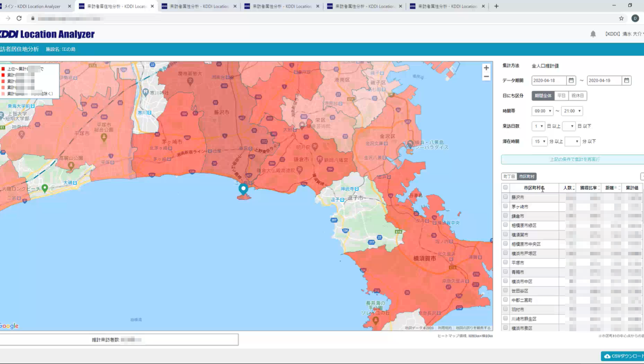Click the Enoshima location pin on map
This screenshot has width=644, height=364.
(243, 188)
